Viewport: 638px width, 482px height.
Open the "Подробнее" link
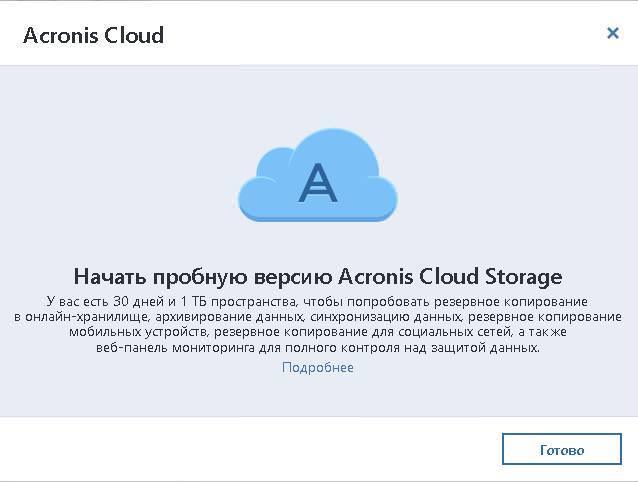click(x=318, y=367)
